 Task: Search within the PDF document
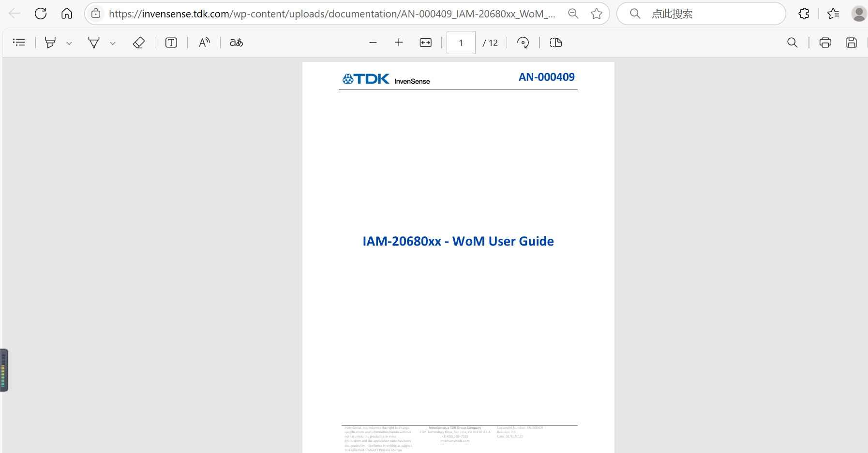pyautogui.click(x=793, y=43)
